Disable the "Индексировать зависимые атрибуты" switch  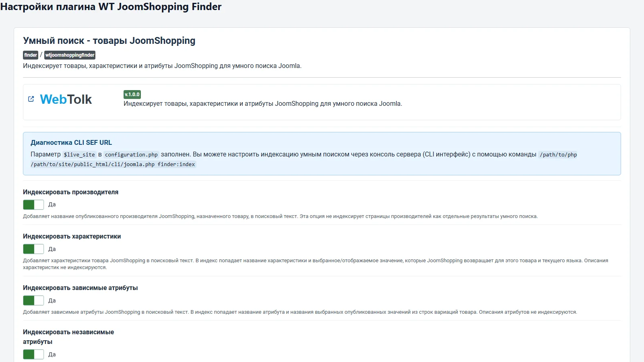(33, 300)
